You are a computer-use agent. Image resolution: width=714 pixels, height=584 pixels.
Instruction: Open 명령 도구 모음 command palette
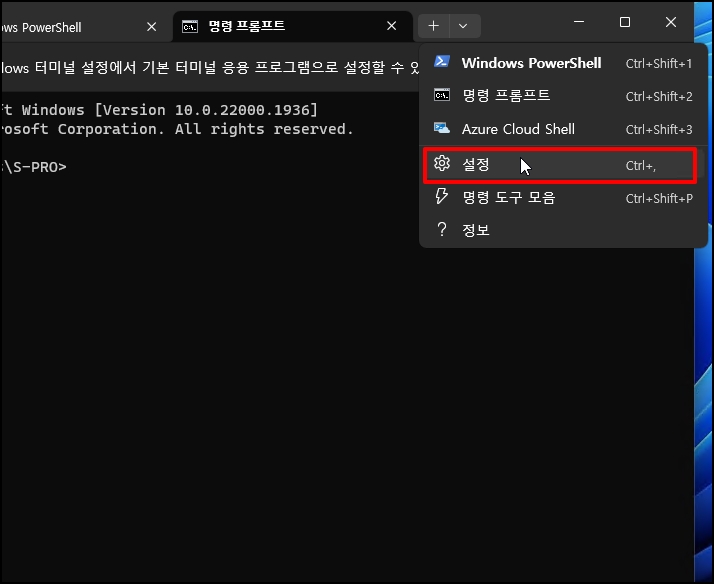(x=563, y=198)
